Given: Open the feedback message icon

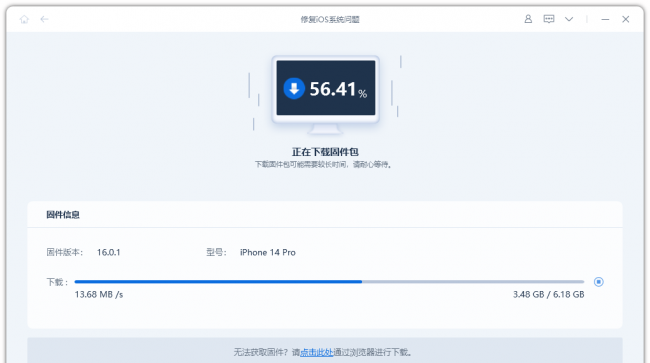Looking at the screenshot, I should pos(549,19).
